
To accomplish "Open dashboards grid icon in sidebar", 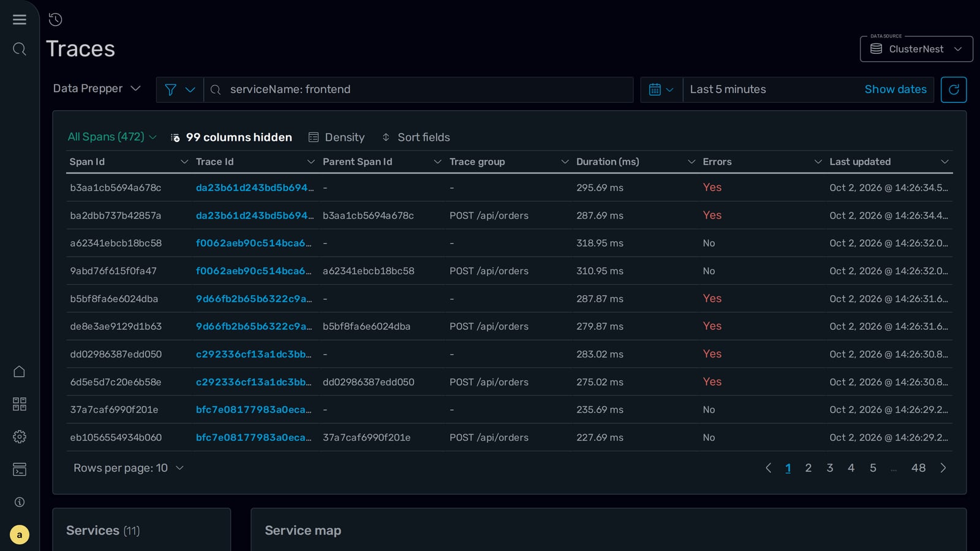I will click(20, 404).
